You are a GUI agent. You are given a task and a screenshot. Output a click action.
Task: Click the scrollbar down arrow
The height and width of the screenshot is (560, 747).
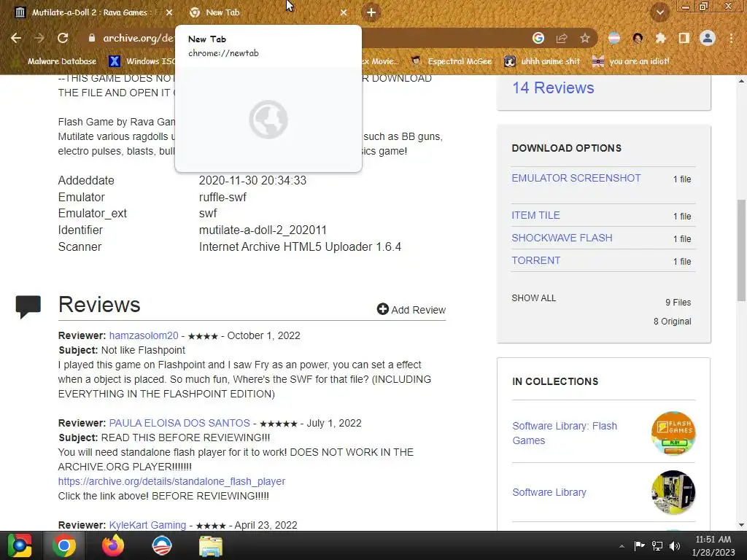tap(741, 525)
